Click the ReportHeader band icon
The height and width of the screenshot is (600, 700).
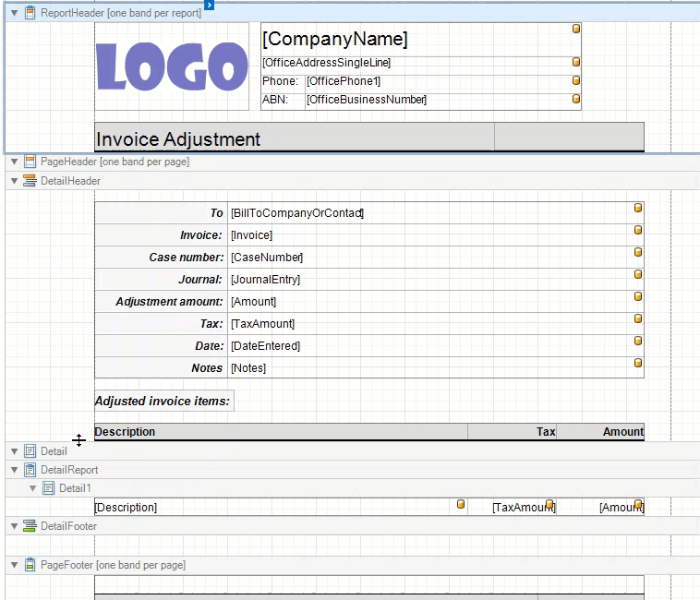[30, 13]
